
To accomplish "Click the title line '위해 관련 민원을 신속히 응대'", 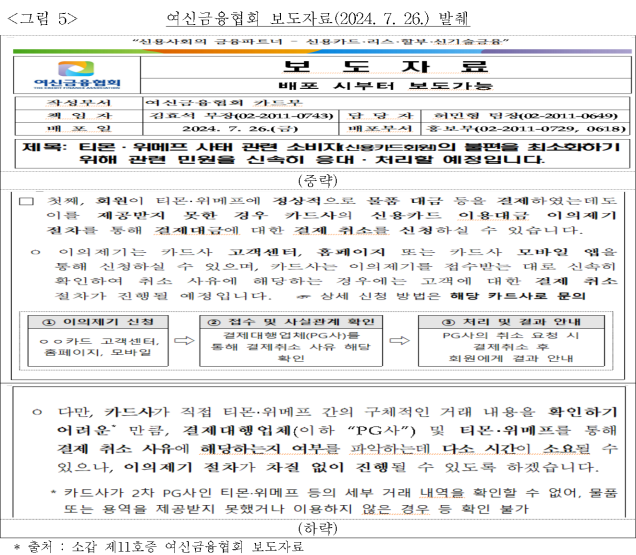I will tap(311, 159).
